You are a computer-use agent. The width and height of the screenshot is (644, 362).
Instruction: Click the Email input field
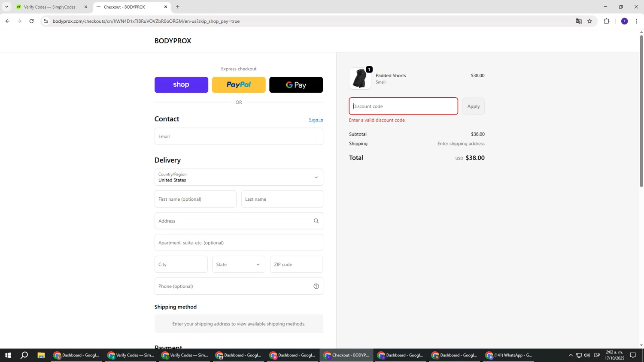coord(239,136)
